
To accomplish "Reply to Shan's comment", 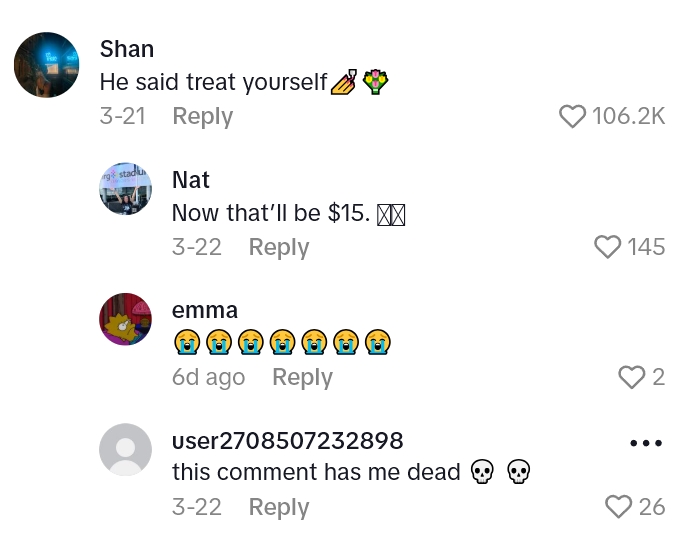I will 202,116.
